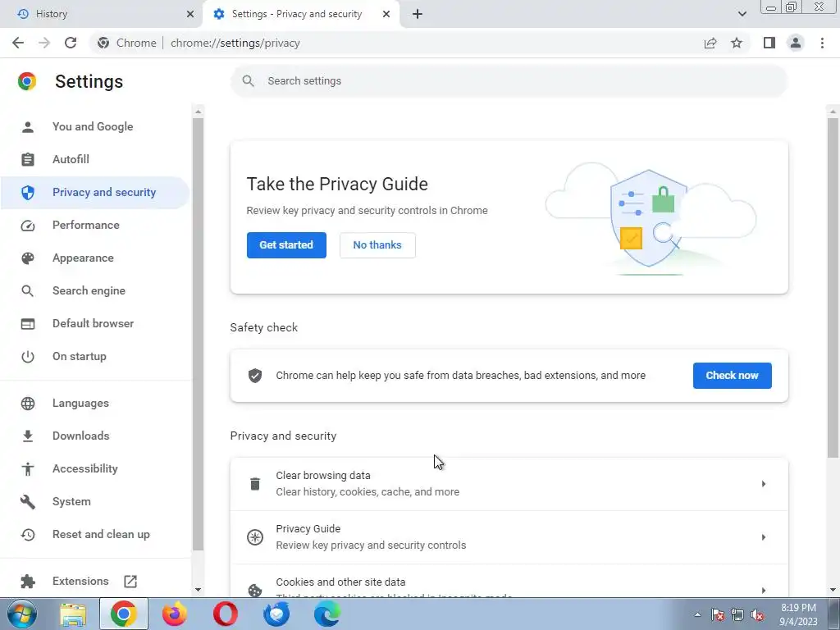
Task: Click the palette icon beside Appearance
Action: pos(27,258)
